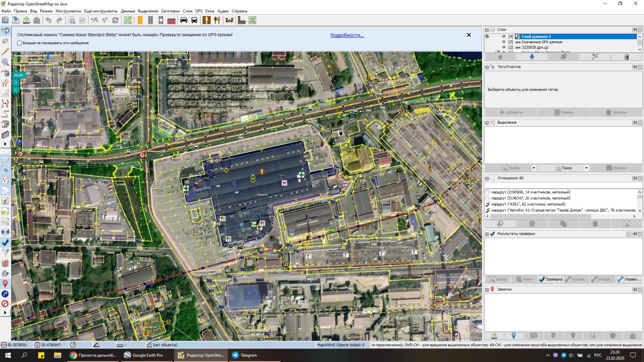The height and width of the screenshot is (362, 644).
Task: Click the Подробности... link
Action: 347,35
